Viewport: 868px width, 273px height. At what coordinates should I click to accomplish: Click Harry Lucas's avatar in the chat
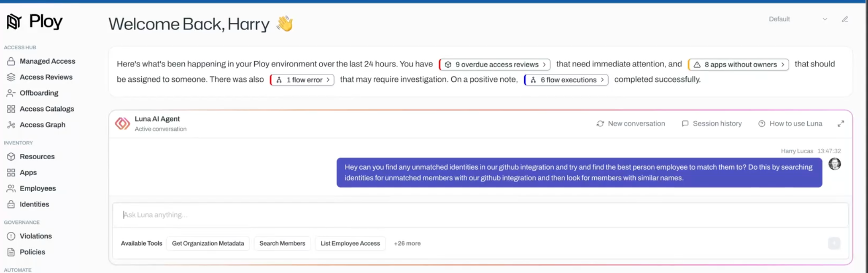(x=834, y=164)
